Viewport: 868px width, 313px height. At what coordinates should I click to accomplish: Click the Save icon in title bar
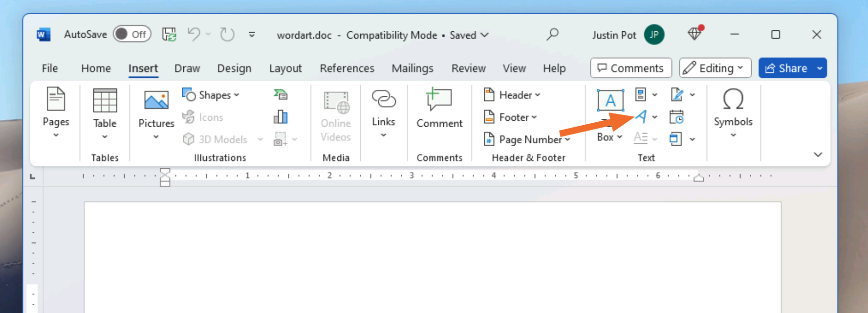click(x=169, y=35)
